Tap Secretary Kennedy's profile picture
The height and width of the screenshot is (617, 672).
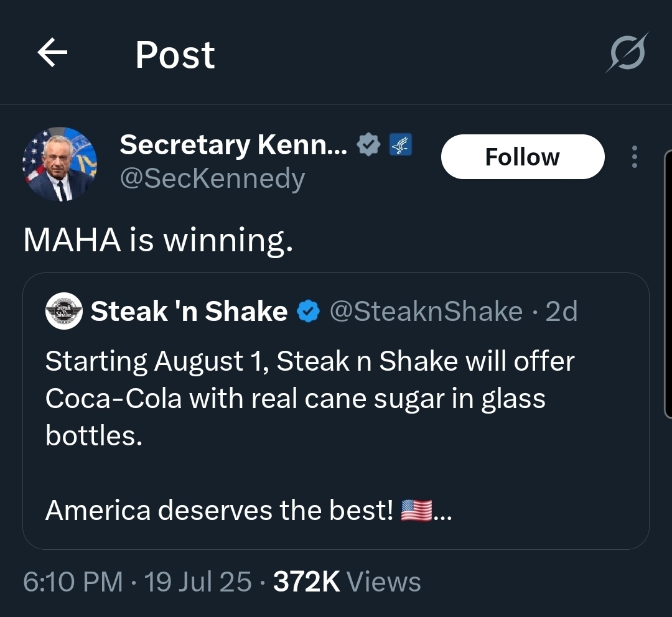click(60, 164)
